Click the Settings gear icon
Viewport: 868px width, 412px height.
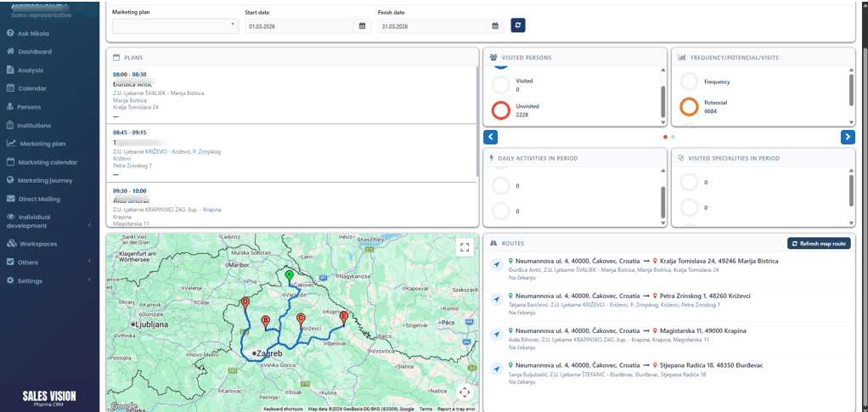[10, 281]
